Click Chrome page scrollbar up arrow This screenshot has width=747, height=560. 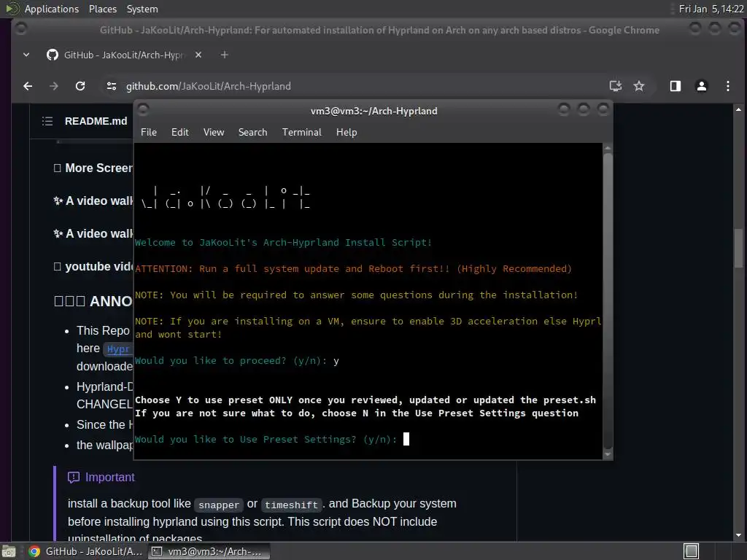(738, 110)
